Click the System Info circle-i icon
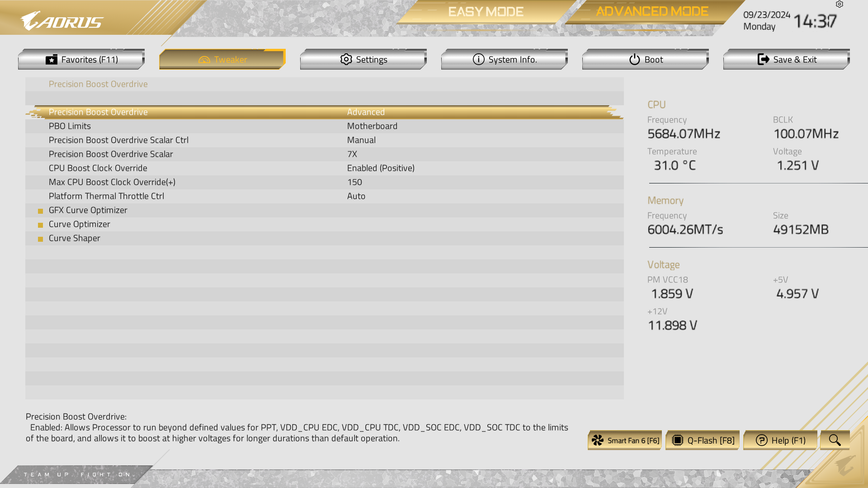 pyautogui.click(x=479, y=60)
